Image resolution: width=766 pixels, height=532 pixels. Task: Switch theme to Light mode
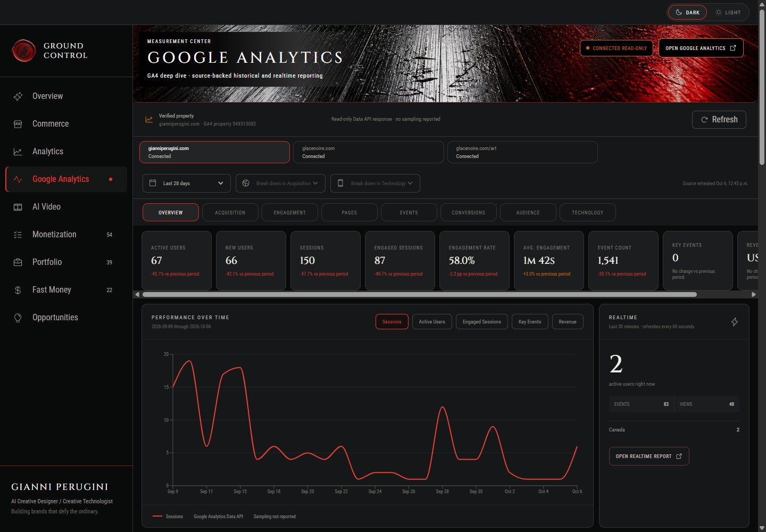728,12
